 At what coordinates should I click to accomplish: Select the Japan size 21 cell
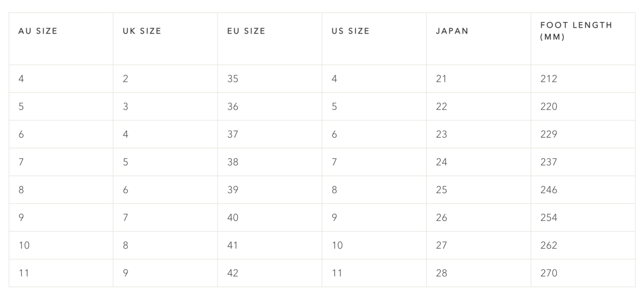click(441, 79)
